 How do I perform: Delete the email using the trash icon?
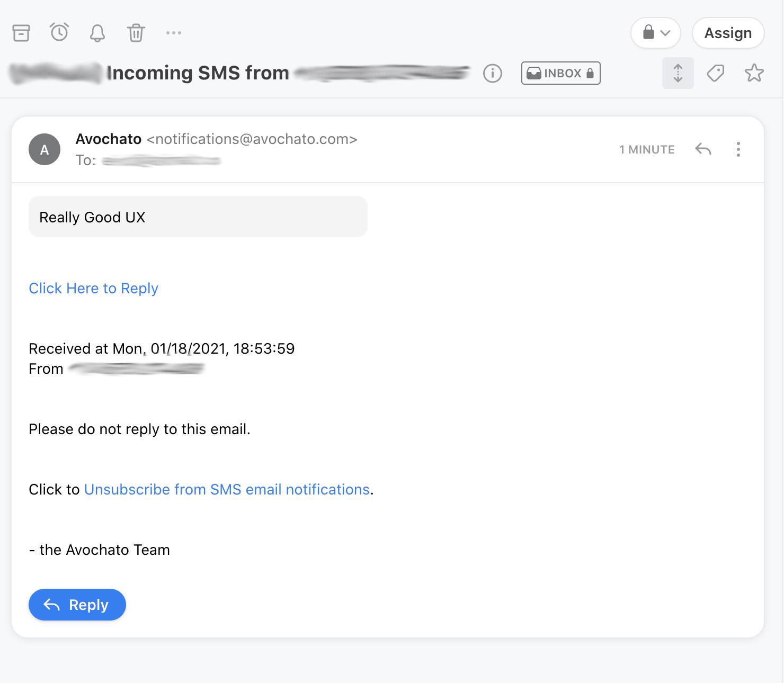136,33
